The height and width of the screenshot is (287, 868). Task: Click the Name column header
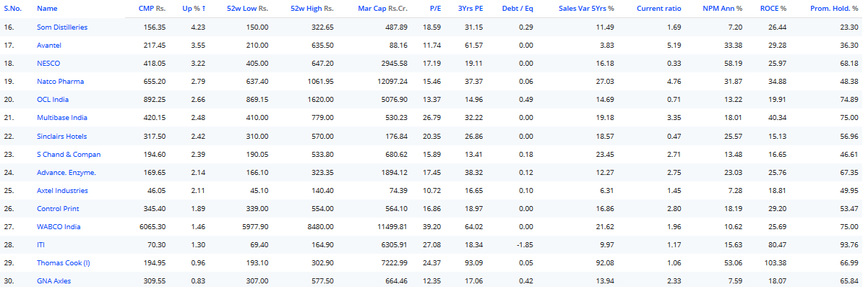click(47, 9)
